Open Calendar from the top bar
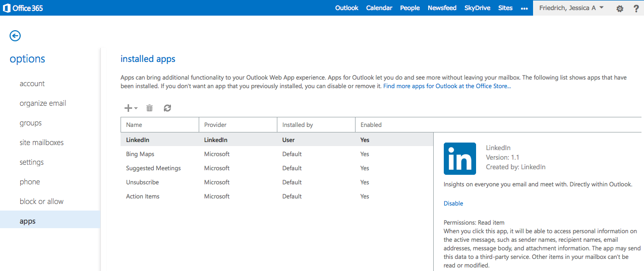Image resolution: width=644 pixels, height=271 pixels. click(379, 8)
